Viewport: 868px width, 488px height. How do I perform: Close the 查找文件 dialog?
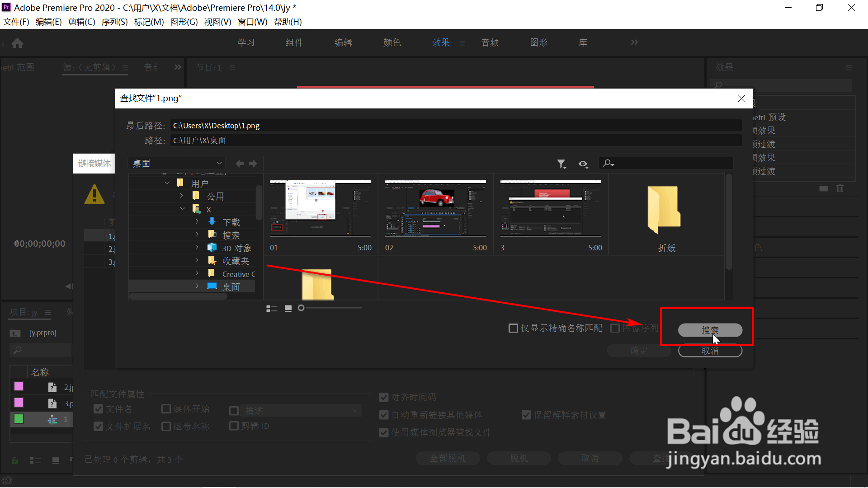741,99
